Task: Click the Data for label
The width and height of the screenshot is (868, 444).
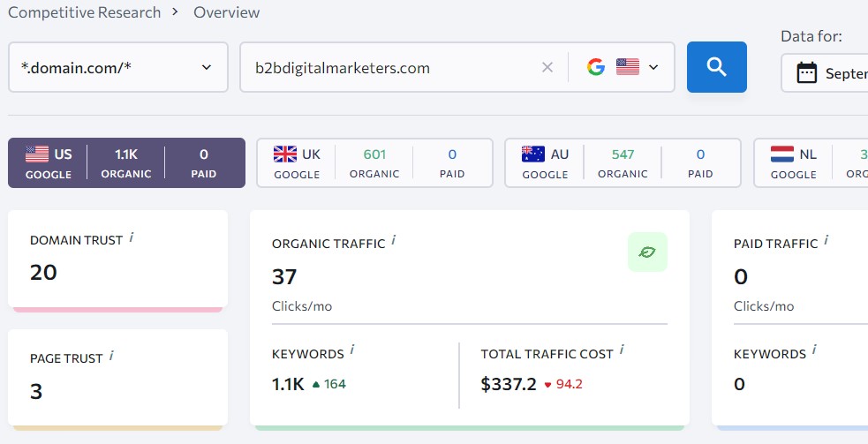Action: pos(811,36)
